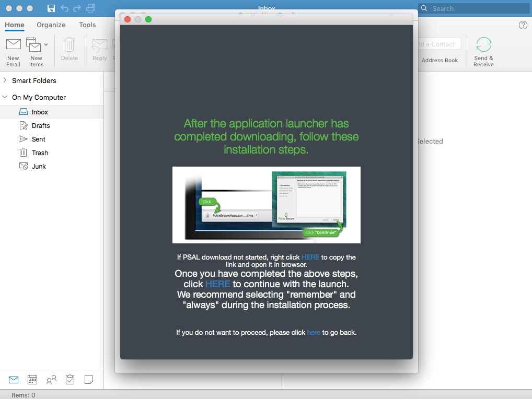Click the Reply button in ribbon
The image size is (532, 399).
point(99,49)
